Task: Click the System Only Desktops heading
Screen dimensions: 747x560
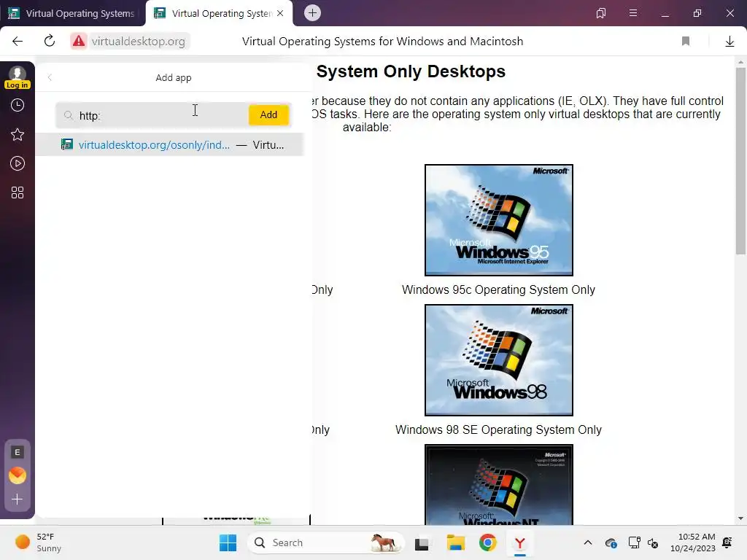Action: 411,71
